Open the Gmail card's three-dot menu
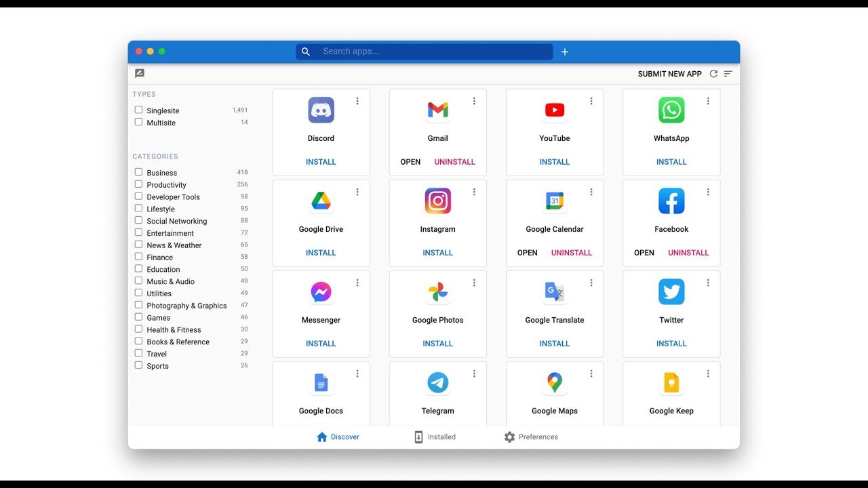Viewport: 868px width, 488px height. coord(474,101)
